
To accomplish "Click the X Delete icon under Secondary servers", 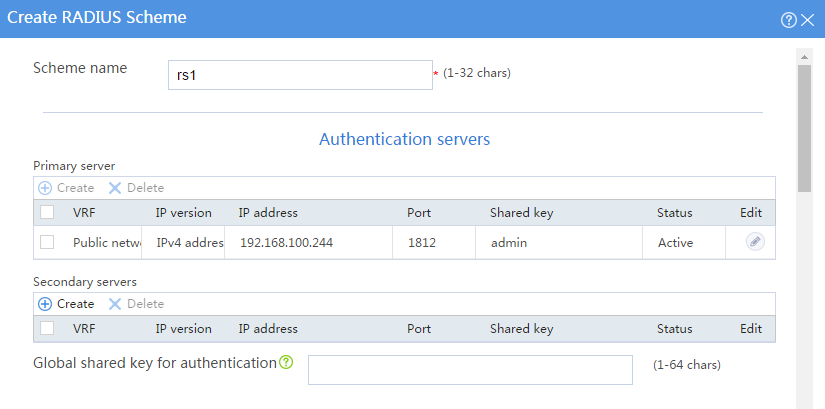I will (115, 304).
